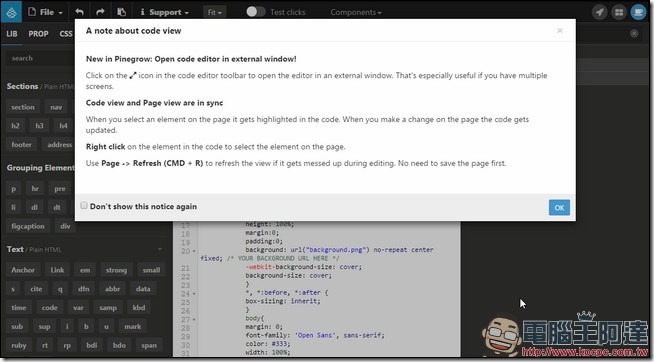Select the Anchor element
This screenshot has width=654, height=362.
tap(23, 270)
